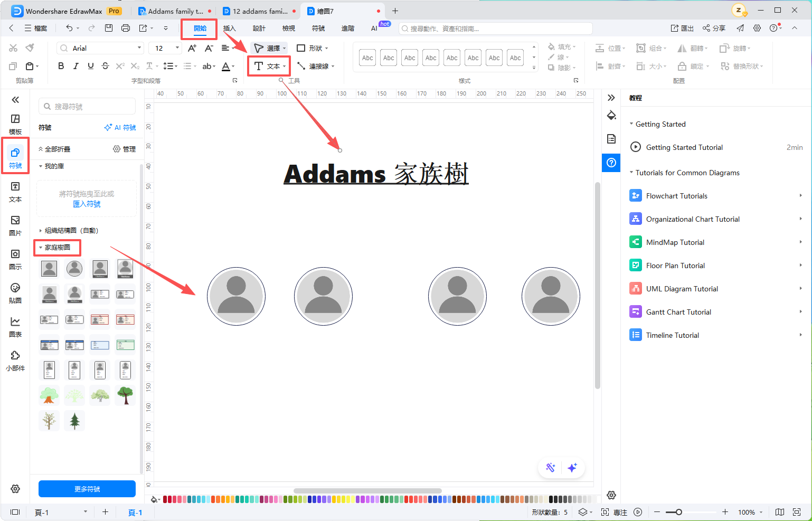Select the Addams 家族樹 title on canvas
Image resolution: width=812 pixels, height=521 pixels.
point(376,174)
